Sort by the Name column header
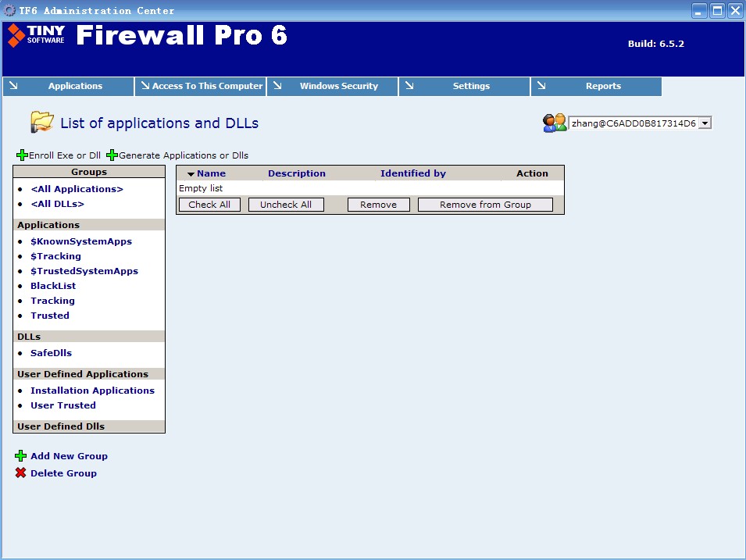Screen dimensions: 746x560 point(211,173)
